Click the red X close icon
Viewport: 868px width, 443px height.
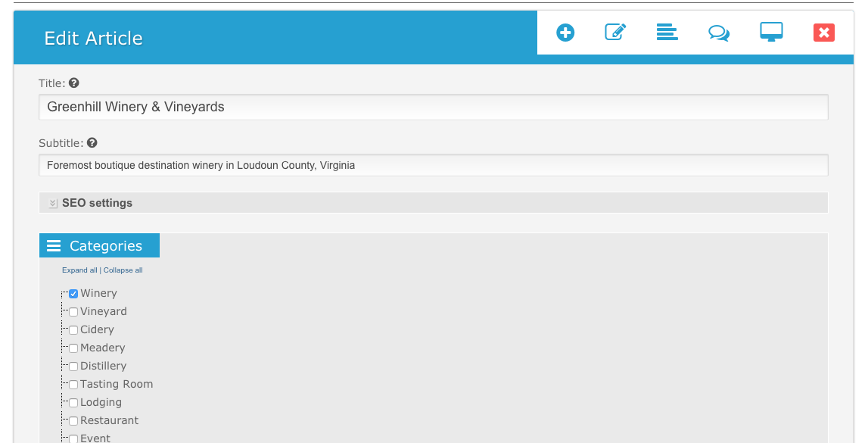pyautogui.click(x=823, y=33)
